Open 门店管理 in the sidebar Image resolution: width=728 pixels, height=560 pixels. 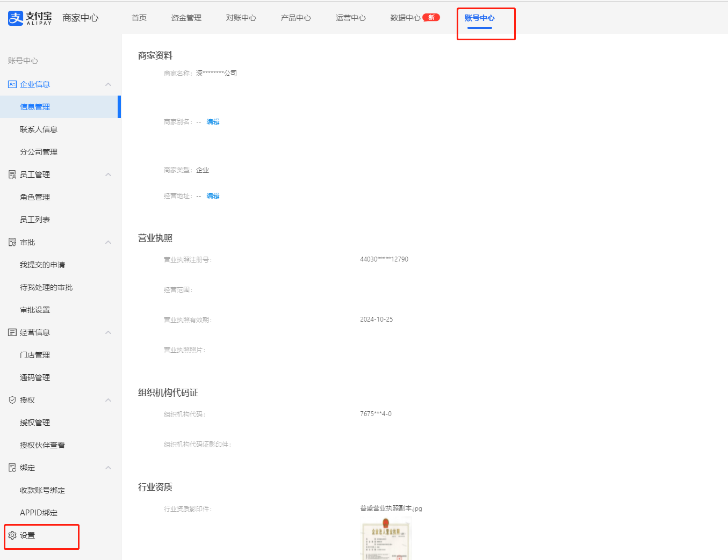[34, 355]
